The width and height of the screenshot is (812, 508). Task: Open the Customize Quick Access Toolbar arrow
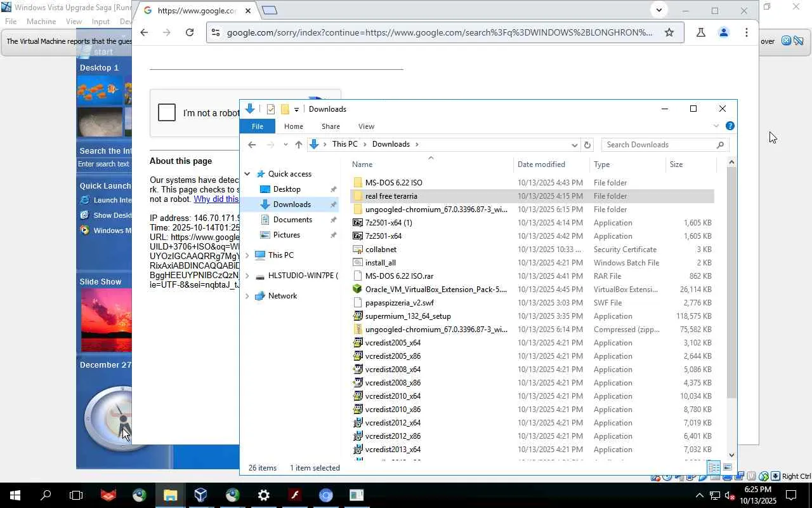click(x=296, y=110)
